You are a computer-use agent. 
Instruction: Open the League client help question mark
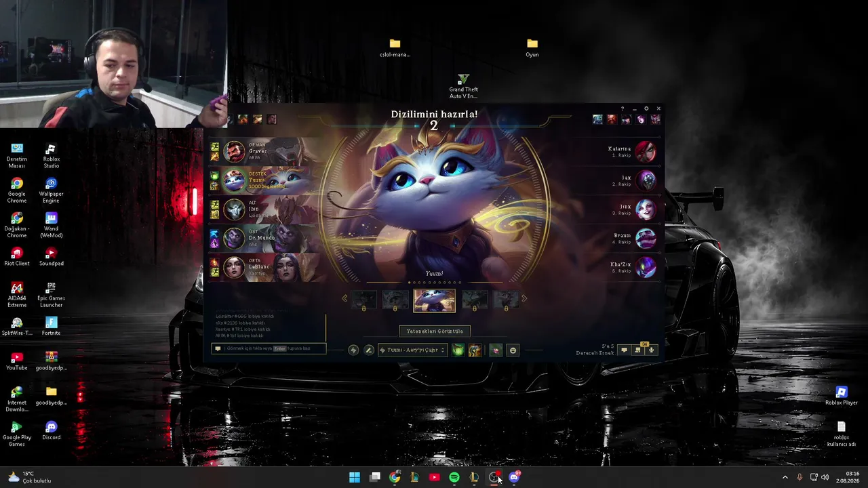pyautogui.click(x=623, y=108)
